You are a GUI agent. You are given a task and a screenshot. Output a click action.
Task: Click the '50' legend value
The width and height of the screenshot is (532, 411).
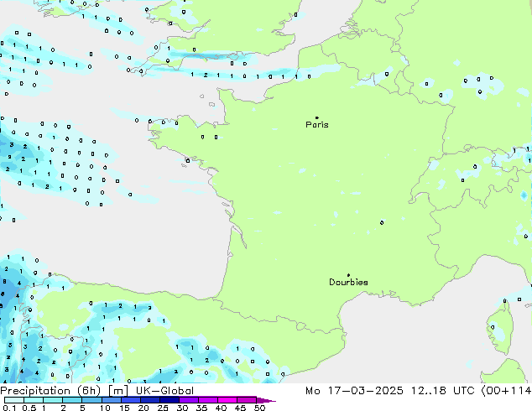260,408
